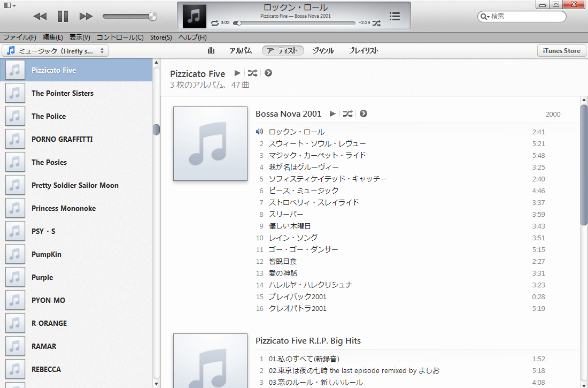Open Pizzicato Five artist options arrow
The image size is (588, 388).
268,73
